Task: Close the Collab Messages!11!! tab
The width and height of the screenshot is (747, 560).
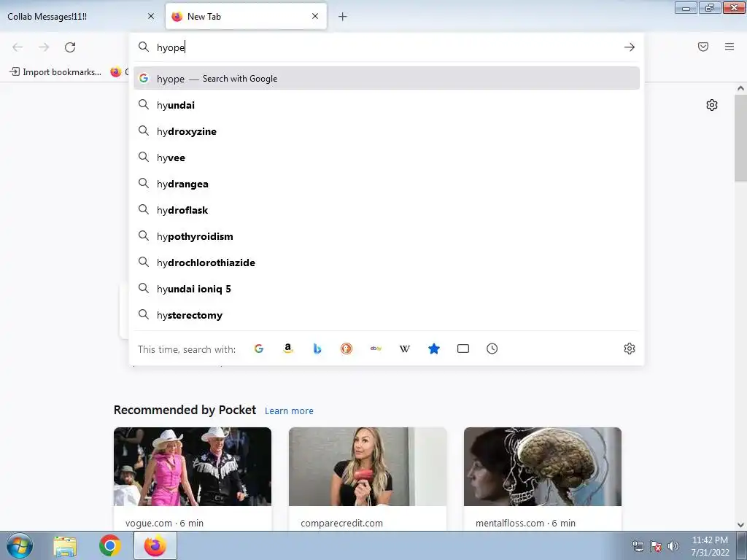Action: click(x=151, y=16)
